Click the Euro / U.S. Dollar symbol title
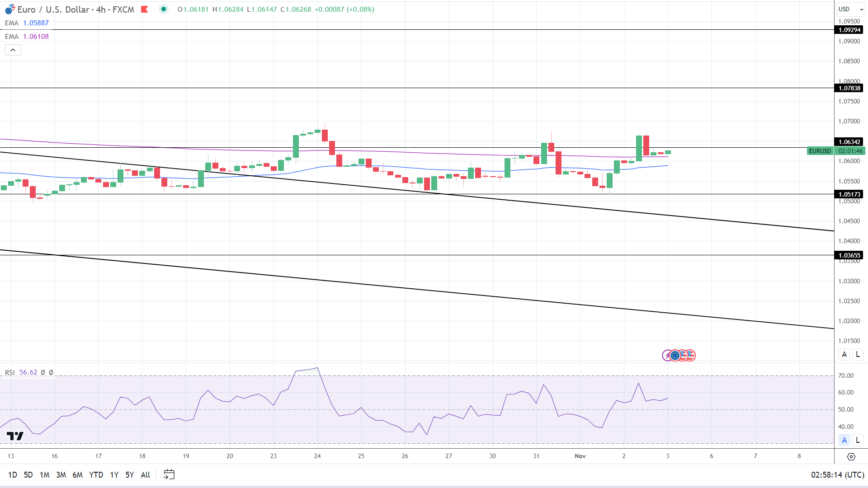Image resolution: width=868 pixels, height=488 pixels. pos(53,9)
